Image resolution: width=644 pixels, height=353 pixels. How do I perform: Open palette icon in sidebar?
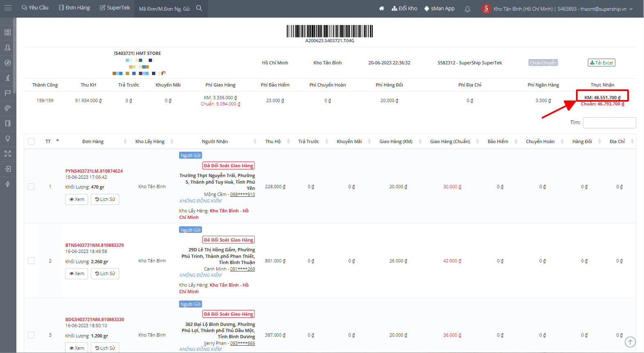7,108
